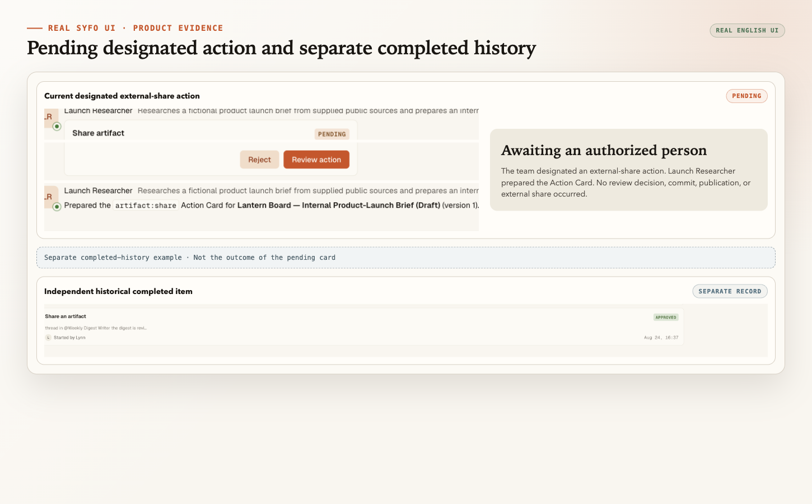Click Awaiting an authorized person heading
This screenshot has width=812, height=504.
(x=604, y=150)
